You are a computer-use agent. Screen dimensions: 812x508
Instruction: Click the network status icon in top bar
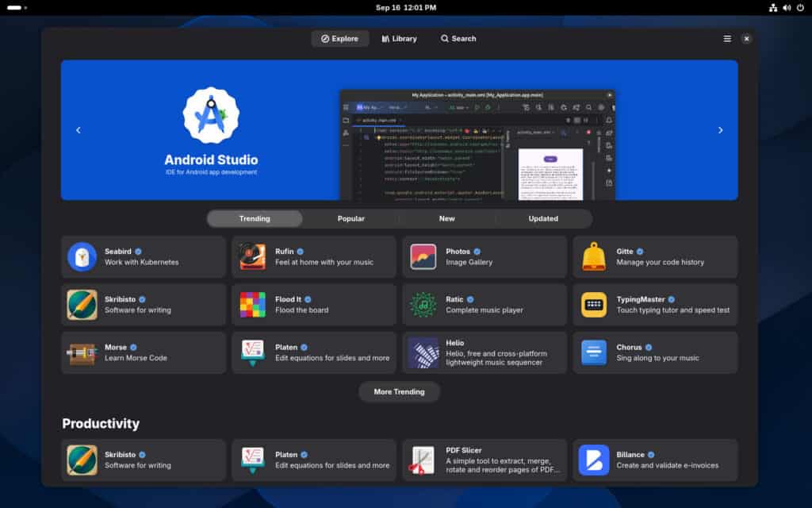pyautogui.click(x=773, y=8)
